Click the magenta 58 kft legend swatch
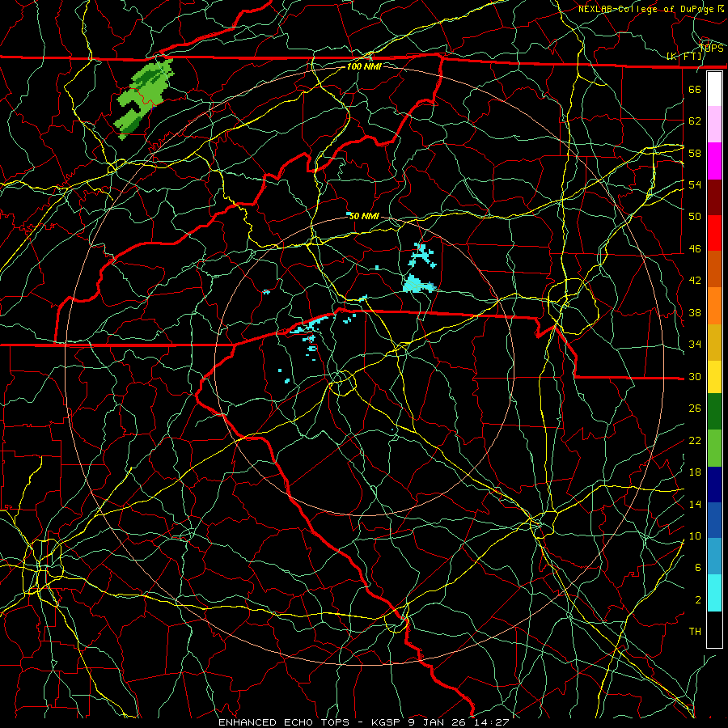The image size is (728, 728). click(714, 161)
